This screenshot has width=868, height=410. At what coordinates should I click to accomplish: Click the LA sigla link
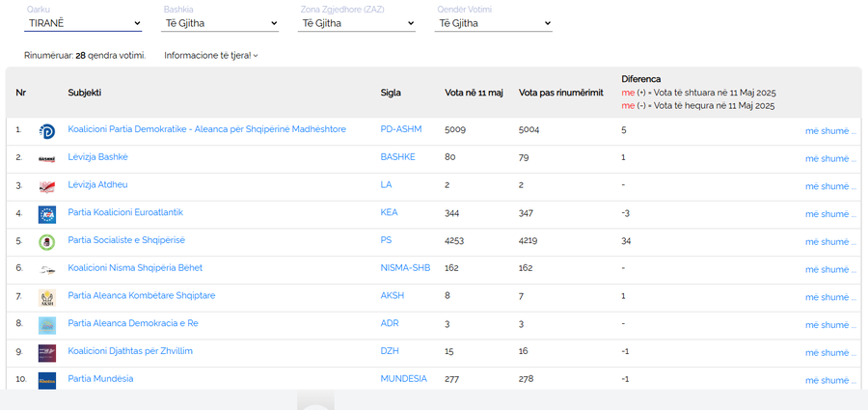point(387,184)
